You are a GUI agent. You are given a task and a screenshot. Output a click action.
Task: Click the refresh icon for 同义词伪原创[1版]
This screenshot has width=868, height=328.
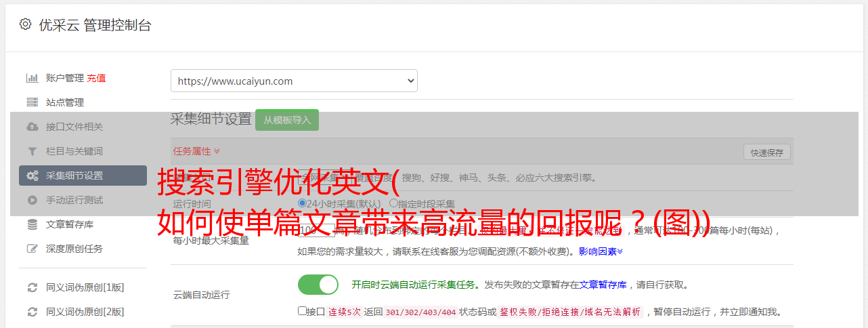tap(32, 287)
